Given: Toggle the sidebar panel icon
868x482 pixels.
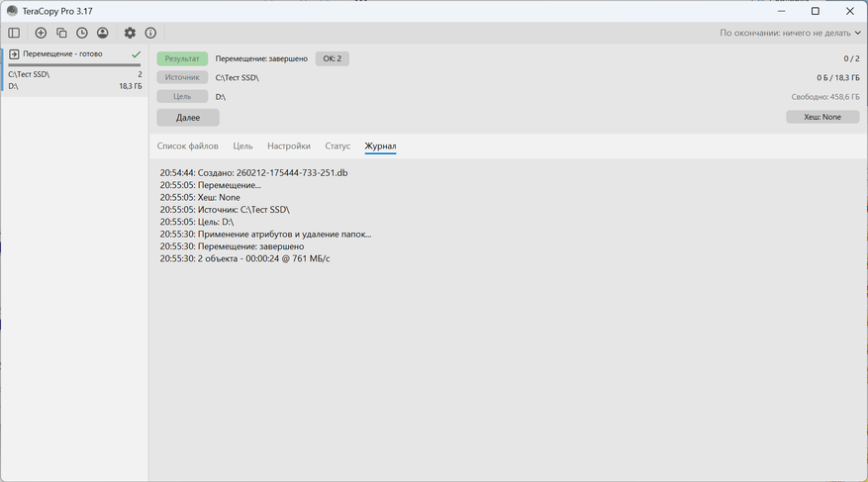Looking at the screenshot, I should click(14, 34).
